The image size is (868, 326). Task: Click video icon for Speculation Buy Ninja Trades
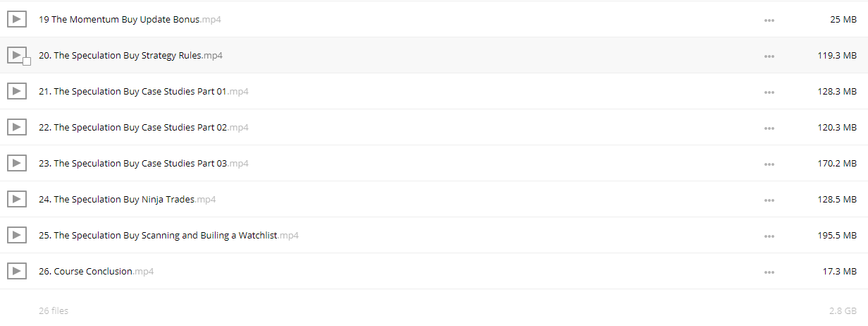point(17,199)
